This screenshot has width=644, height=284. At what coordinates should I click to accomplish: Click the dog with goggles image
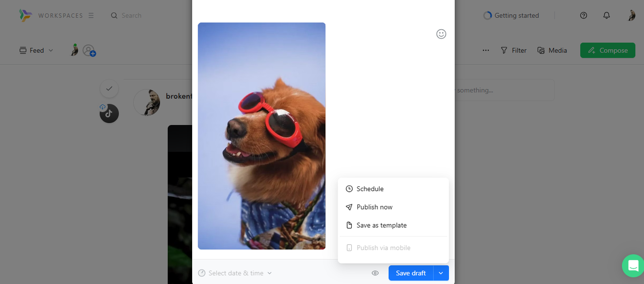262,136
